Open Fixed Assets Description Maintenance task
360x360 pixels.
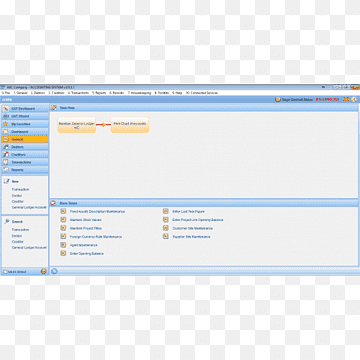click(97, 212)
